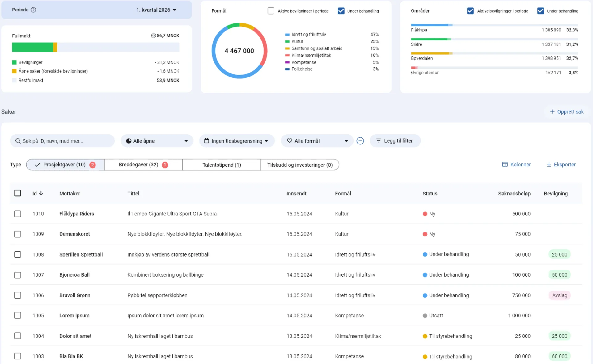The image size is (593, 364).
Task: Select the checkbox for case 1010
Action: [18, 214]
